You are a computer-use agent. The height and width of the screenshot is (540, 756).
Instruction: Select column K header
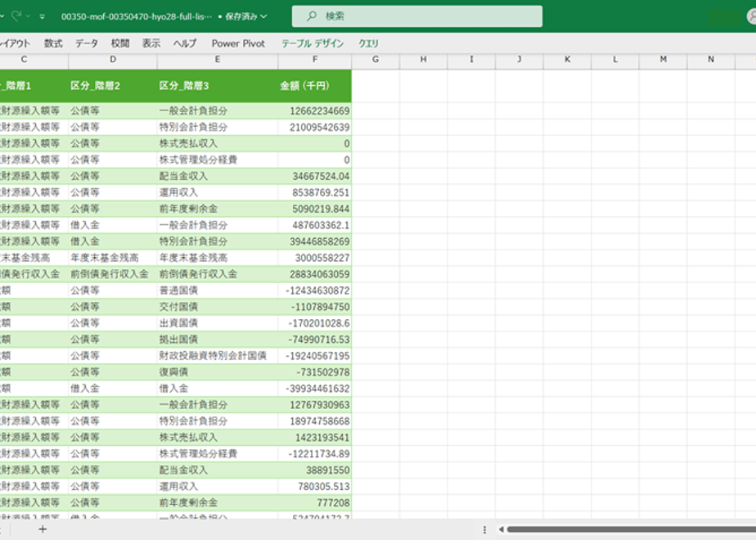[568, 60]
